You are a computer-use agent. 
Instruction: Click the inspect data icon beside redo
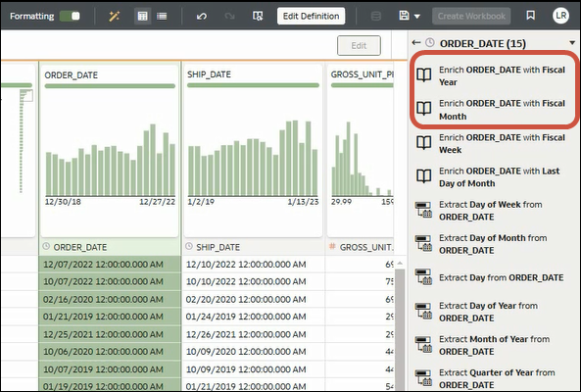click(258, 16)
